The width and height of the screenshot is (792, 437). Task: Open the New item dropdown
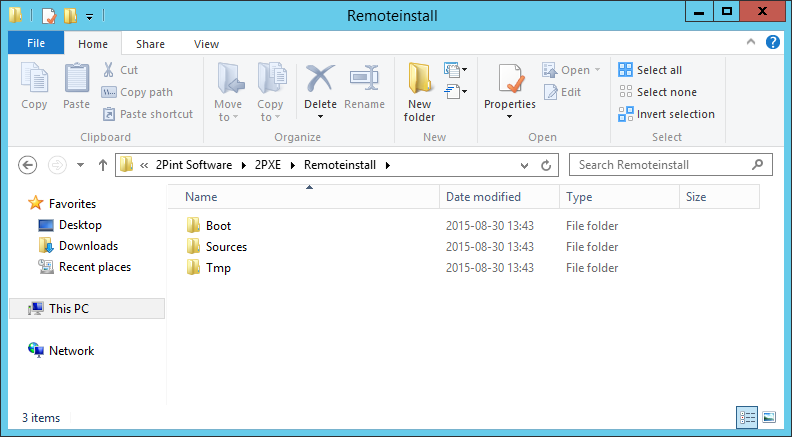pyautogui.click(x=456, y=70)
